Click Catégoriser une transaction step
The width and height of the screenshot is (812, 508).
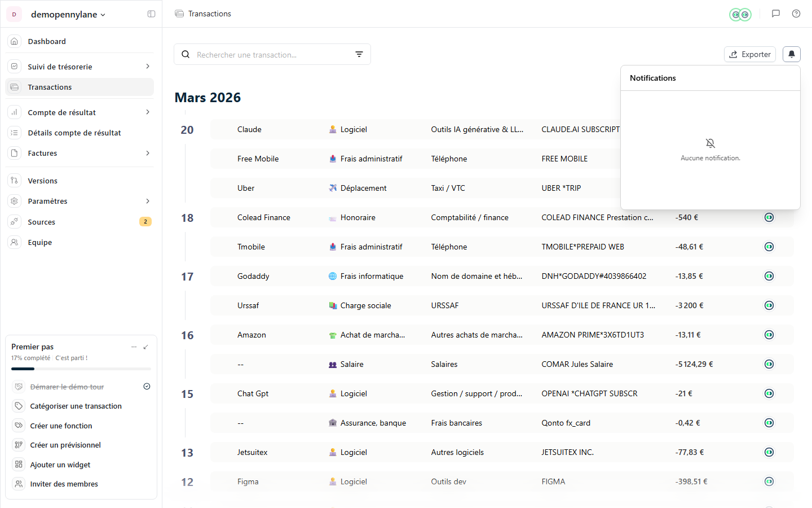[x=81, y=406]
